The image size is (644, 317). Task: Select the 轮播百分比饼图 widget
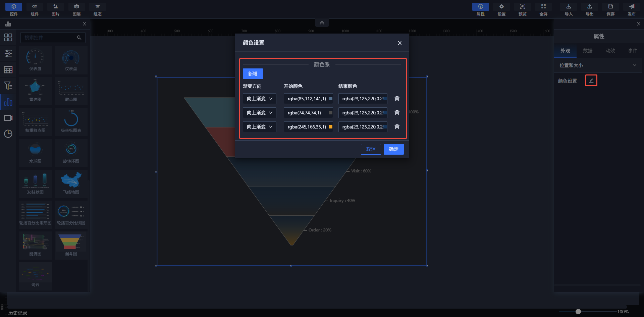tap(71, 214)
